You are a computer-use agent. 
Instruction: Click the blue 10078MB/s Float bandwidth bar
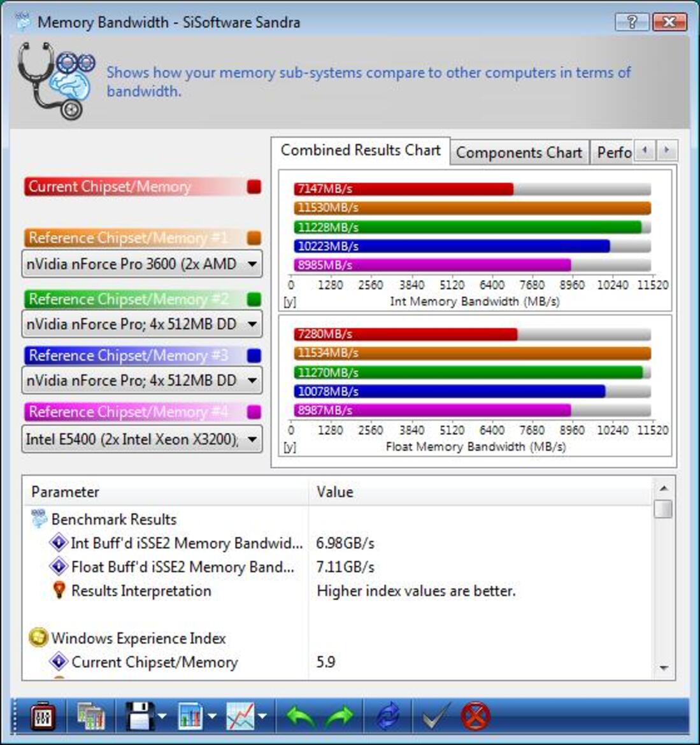(x=450, y=391)
